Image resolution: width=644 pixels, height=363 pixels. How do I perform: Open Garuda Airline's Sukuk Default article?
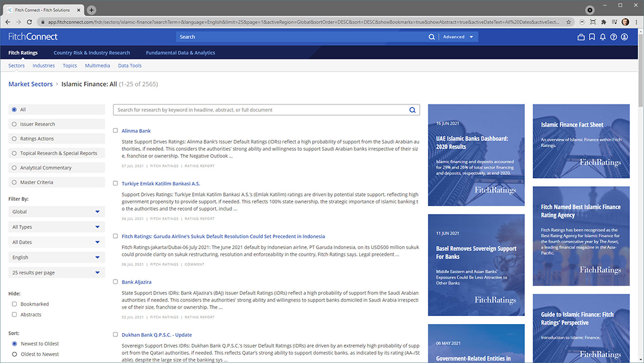click(x=223, y=236)
